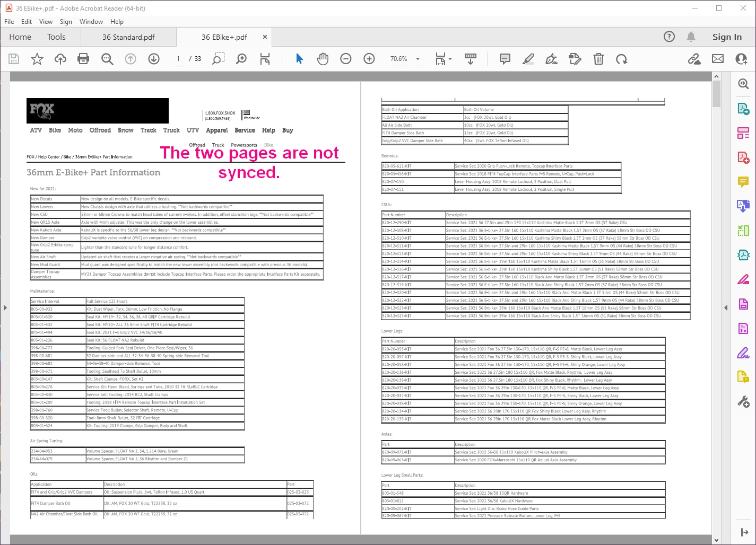Bookmark the document with the star icon
Image resolution: width=756 pixels, height=545 pixels.
[37, 59]
